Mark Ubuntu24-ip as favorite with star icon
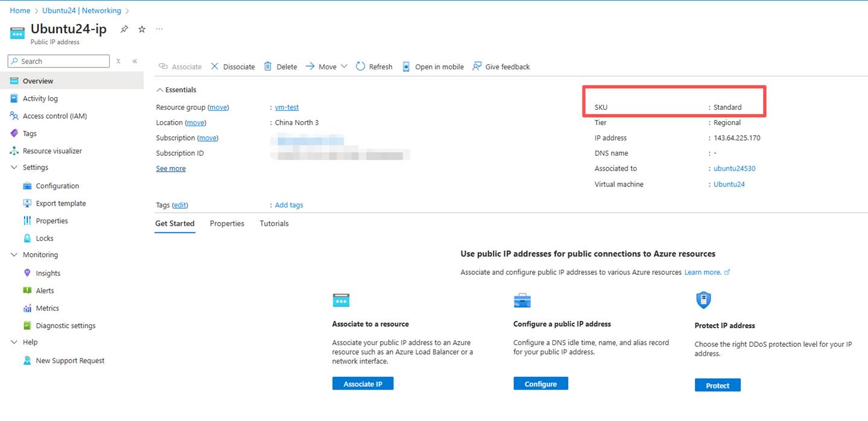 [142, 29]
